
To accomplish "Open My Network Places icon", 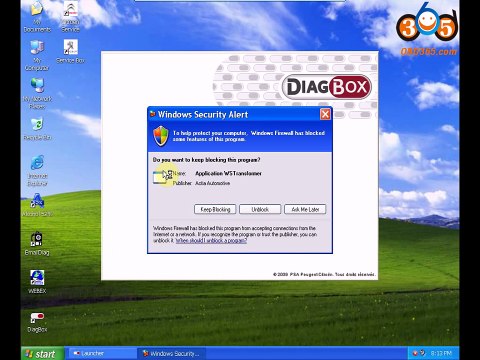I will pyautogui.click(x=37, y=94).
